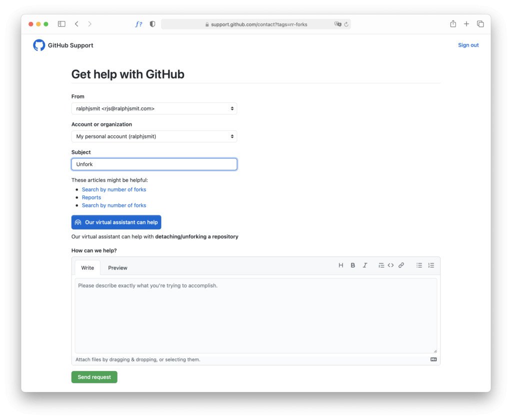Viewport: 512px width, 420px height.
Task: Launch the virtual assistant for unforking help
Action: click(x=116, y=222)
